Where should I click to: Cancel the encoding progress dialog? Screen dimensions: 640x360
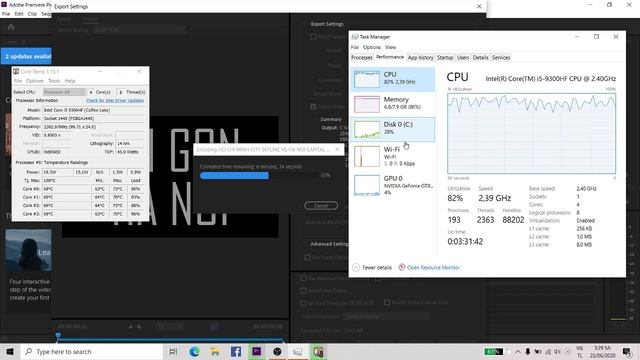(x=321, y=205)
